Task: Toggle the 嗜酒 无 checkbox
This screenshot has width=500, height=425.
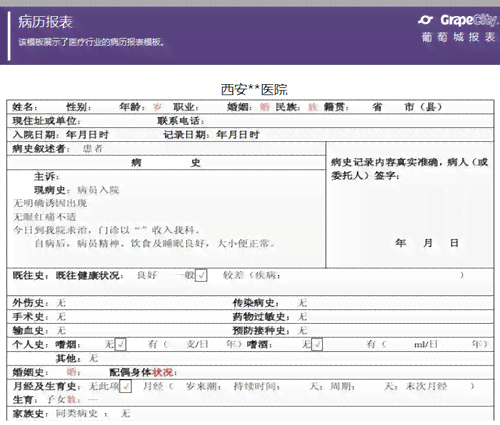Action: [317, 344]
